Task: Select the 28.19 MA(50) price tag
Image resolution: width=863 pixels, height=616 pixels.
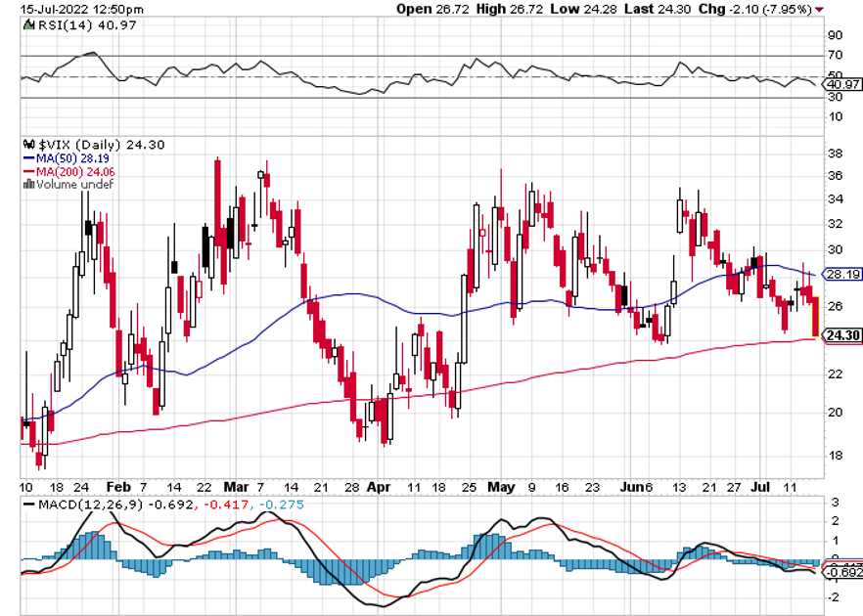Action: [x=842, y=275]
